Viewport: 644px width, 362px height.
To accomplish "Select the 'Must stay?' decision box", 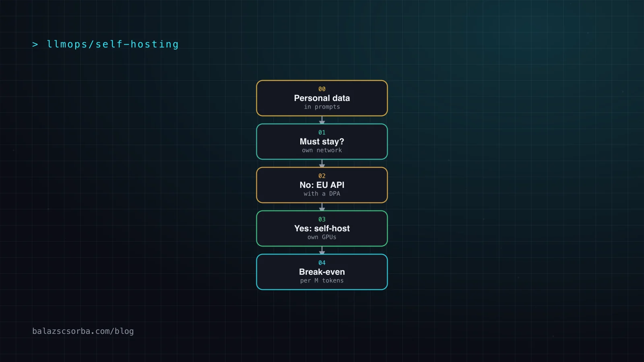I will click(x=322, y=142).
